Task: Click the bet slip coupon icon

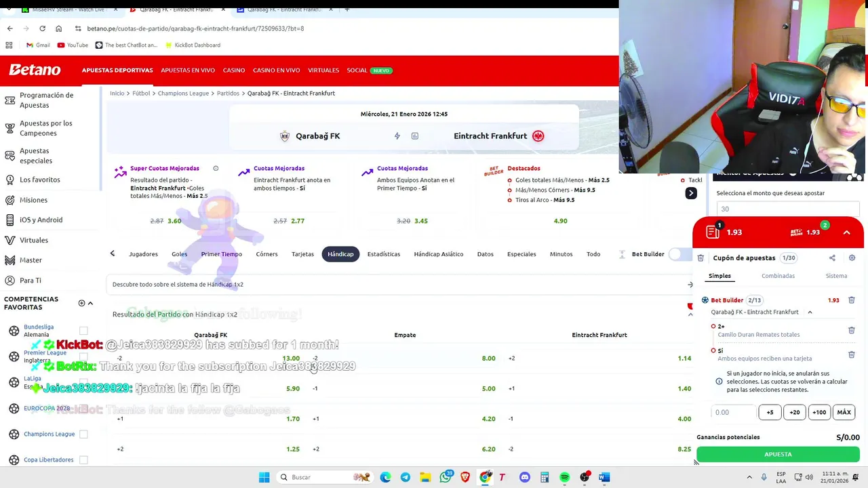Action: 712,232
